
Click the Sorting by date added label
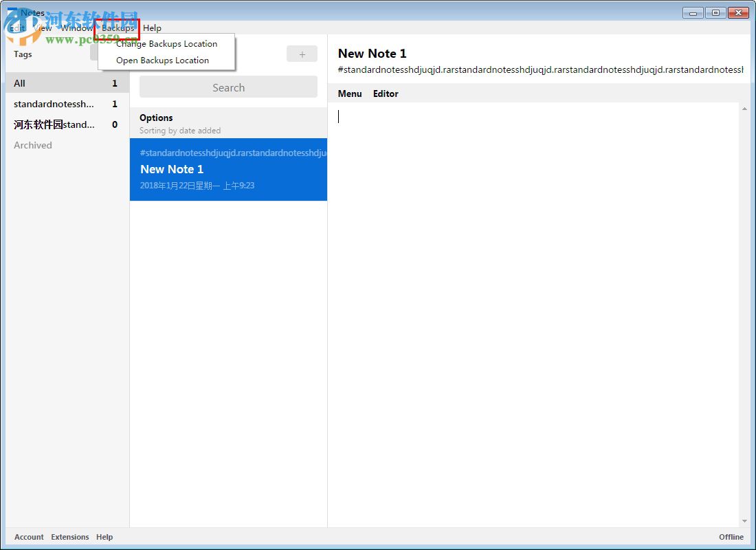point(180,131)
